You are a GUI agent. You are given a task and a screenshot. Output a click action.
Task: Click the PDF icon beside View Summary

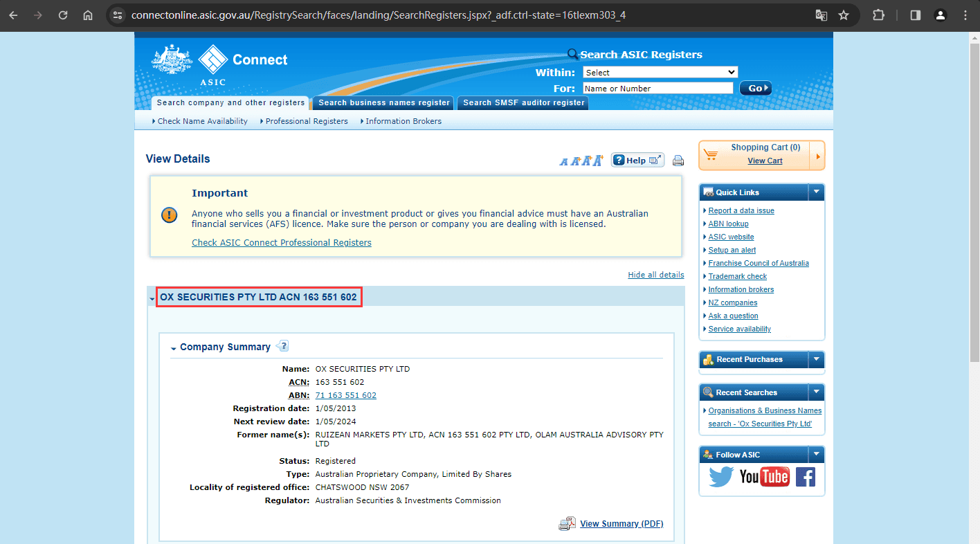pos(568,524)
